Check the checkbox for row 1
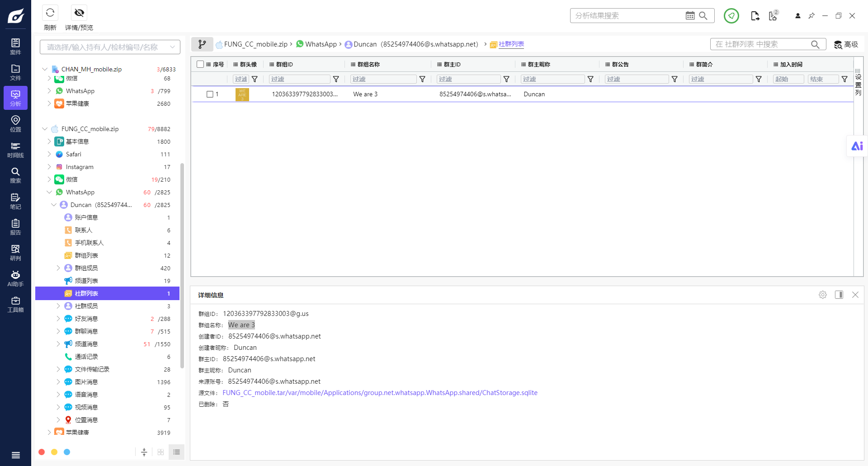The height and width of the screenshot is (466, 868). (x=210, y=94)
